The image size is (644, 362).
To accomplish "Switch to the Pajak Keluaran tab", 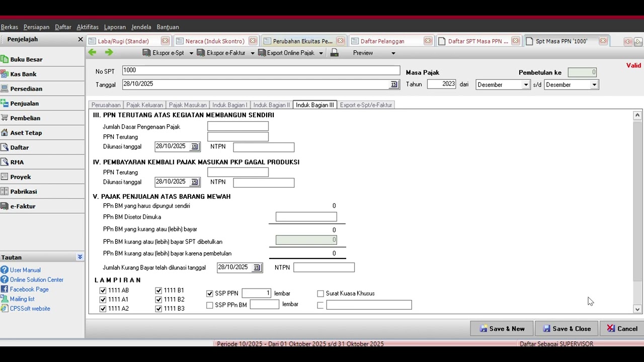I will [x=144, y=105].
